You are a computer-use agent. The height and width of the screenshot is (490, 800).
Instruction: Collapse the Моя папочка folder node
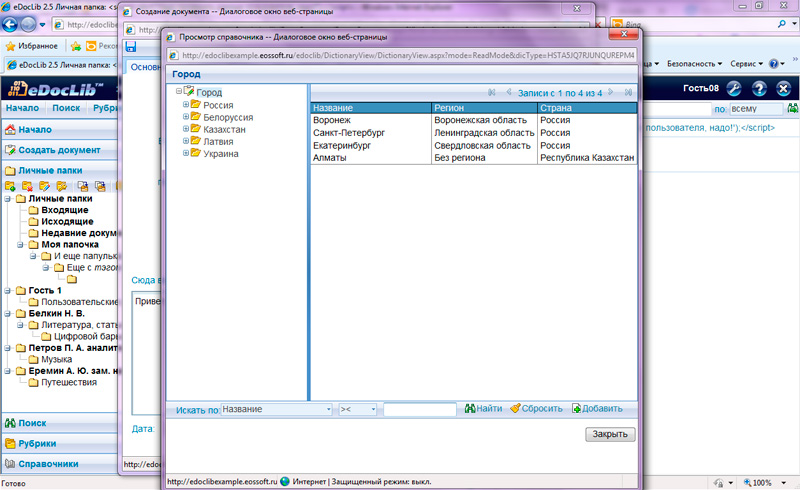[20, 244]
